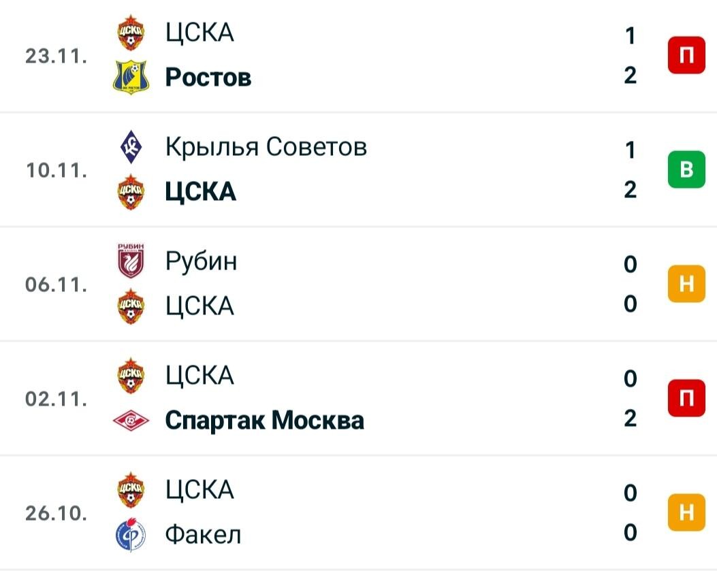Click the CSKA logo in the 23.11 match
This screenshot has width=717, height=588.
[131, 33]
